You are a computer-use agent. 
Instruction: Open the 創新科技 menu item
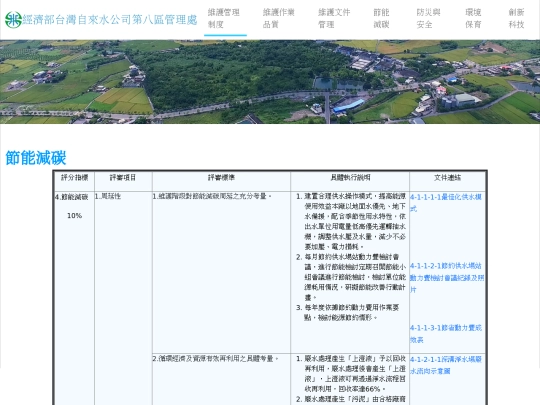tap(516, 19)
